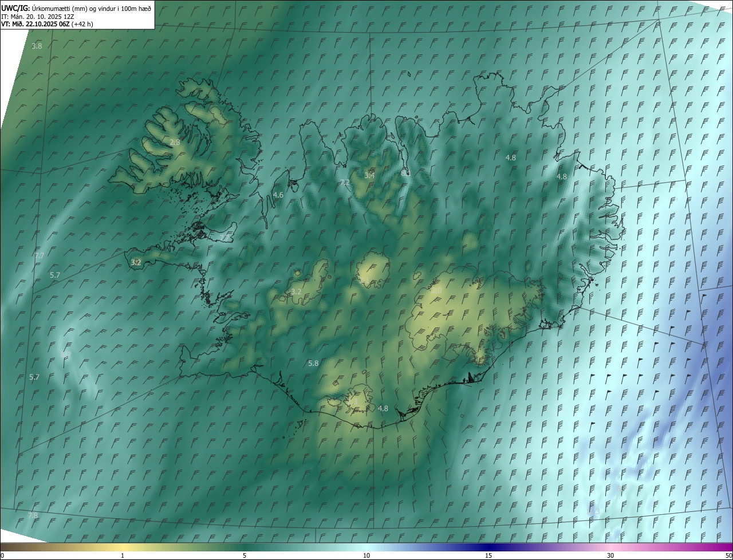
Task: Click the 7.7 value label off the west coast
Action: point(39,255)
